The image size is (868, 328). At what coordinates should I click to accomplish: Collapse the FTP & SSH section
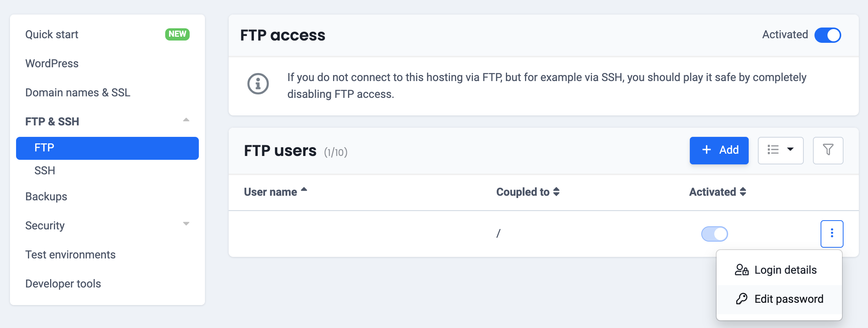(x=186, y=120)
